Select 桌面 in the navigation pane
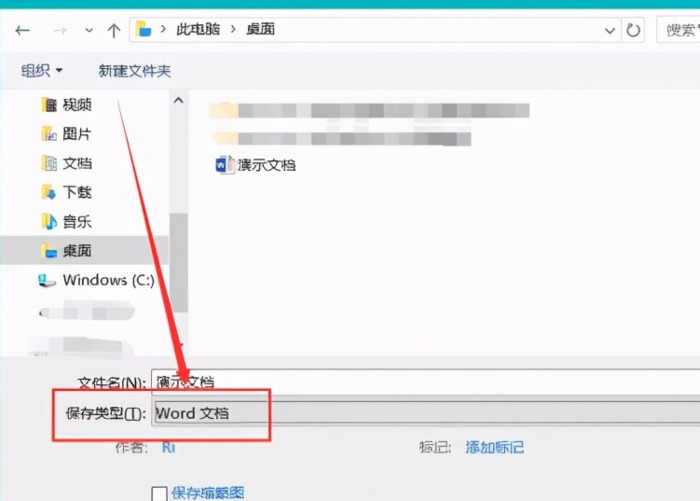This screenshot has height=501, width=700. point(84,250)
